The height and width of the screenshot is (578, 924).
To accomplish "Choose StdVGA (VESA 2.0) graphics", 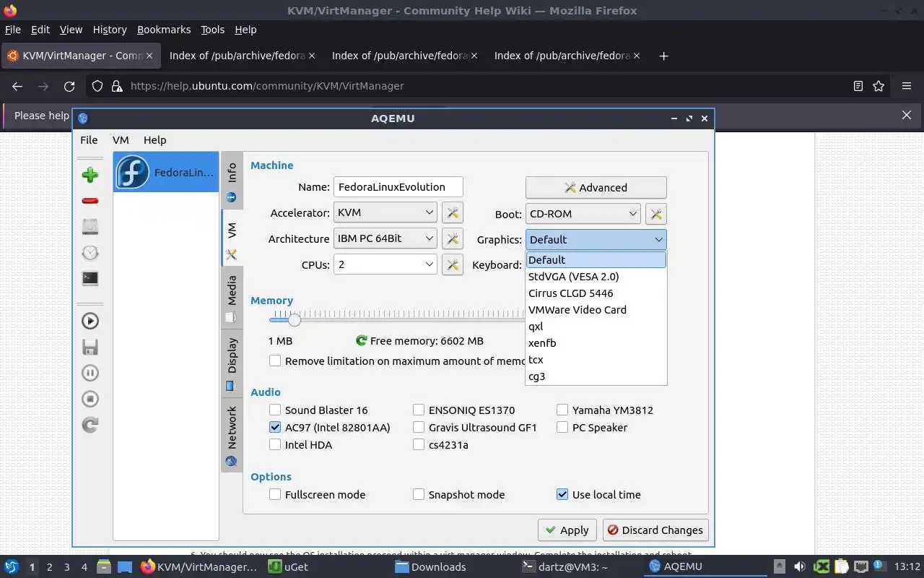I will click(596, 277).
